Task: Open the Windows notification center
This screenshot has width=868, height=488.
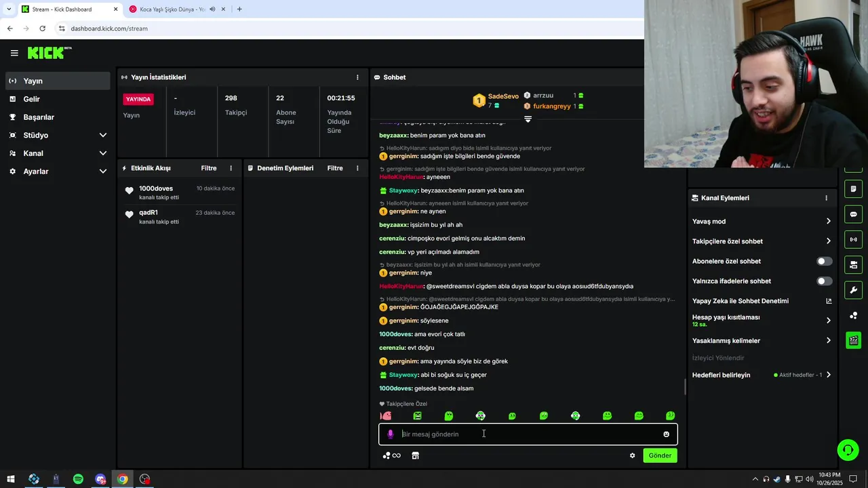Action: point(854,479)
